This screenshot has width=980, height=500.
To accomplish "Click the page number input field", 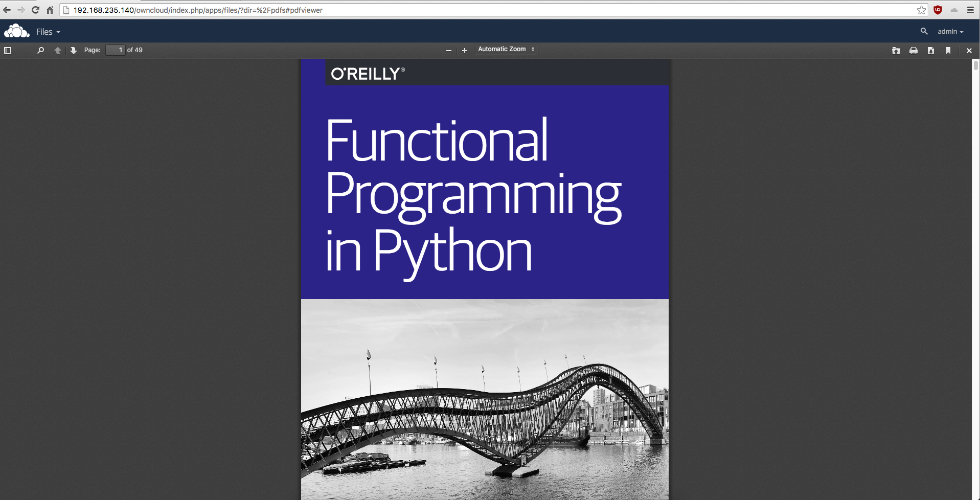I will tap(115, 50).
